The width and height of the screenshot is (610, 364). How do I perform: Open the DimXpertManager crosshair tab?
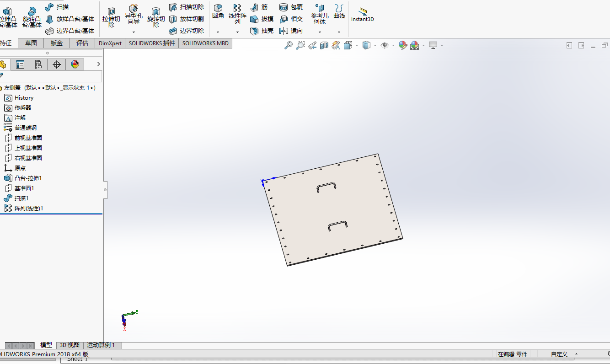click(57, 64)
